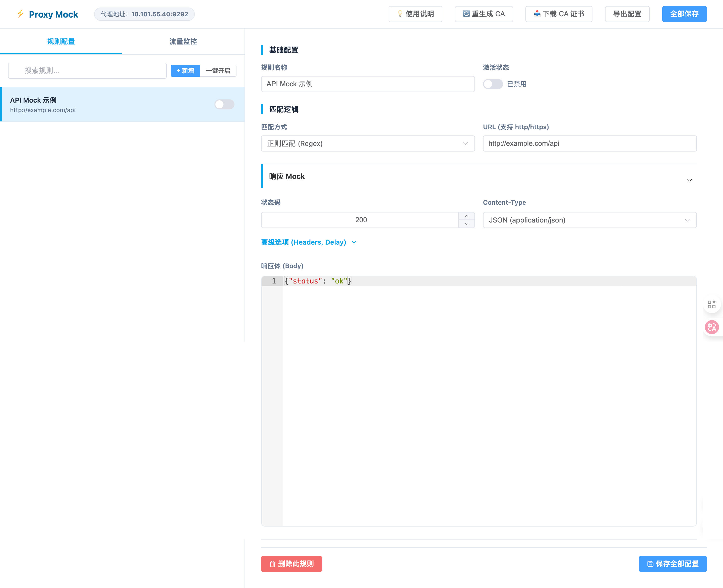Toggle the API Mock 示例 rule switch in list
723x588 pixels.
coord(224,104)
